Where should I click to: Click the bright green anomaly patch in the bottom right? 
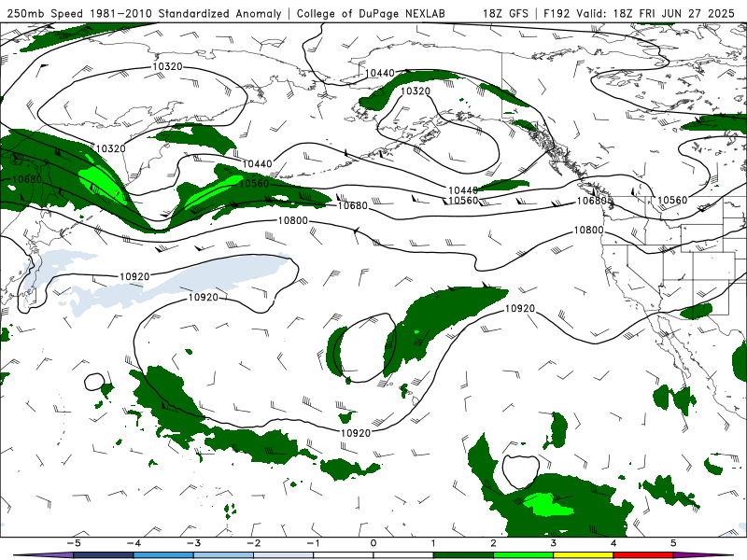pos(547,505)
